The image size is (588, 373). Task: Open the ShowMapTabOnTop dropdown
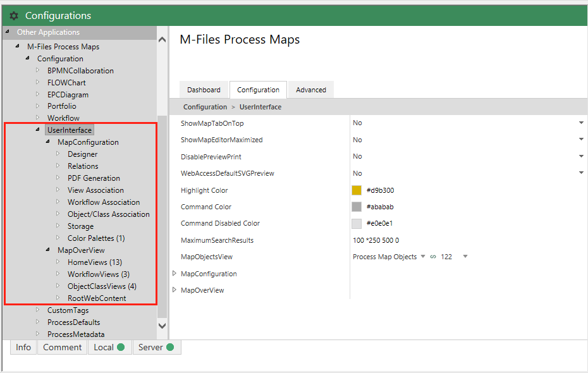(x=580, y=123)
